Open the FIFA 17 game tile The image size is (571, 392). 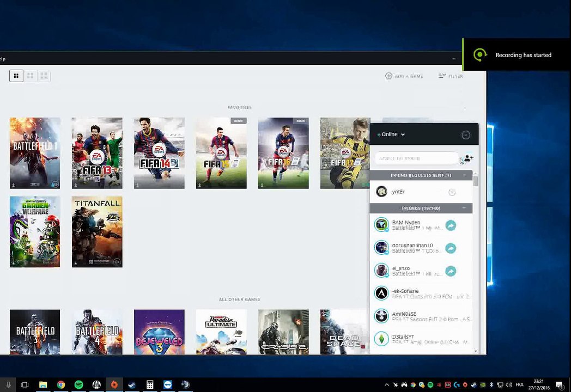click(345, 153)
